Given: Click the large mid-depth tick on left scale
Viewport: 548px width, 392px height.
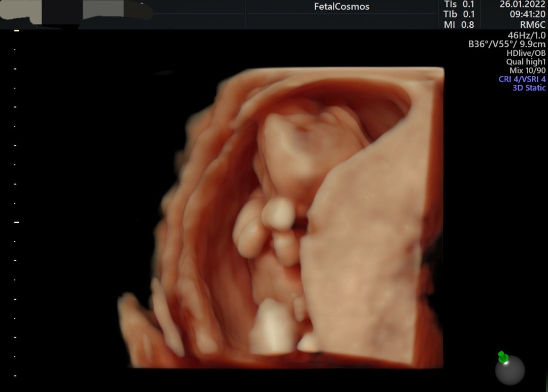Looking at the screenshot, I should tap(16, 222).
